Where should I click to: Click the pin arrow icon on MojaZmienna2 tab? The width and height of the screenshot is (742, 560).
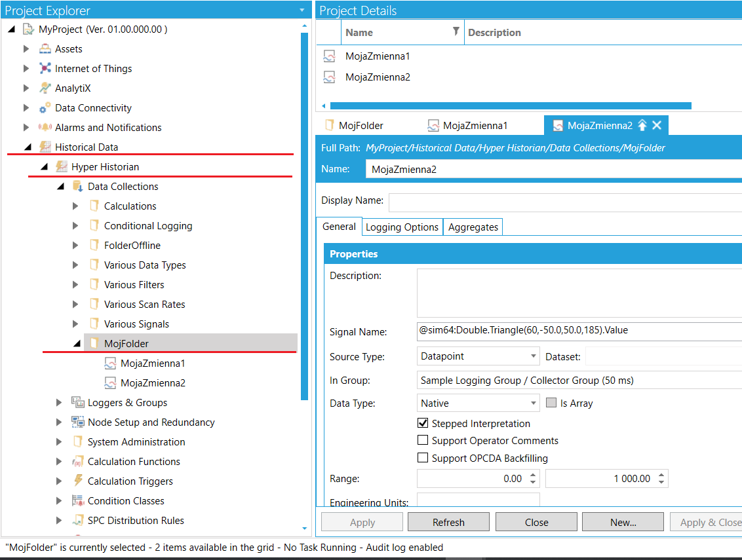tap(642, 125)
